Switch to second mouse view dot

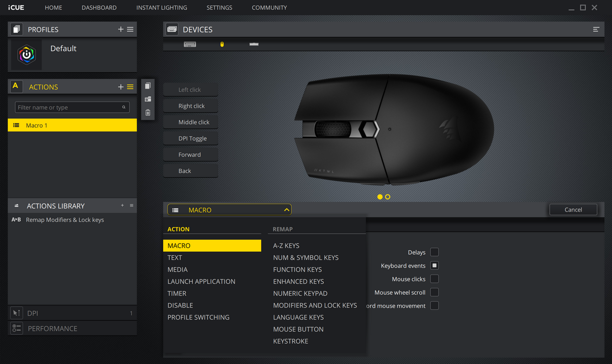[388, 197]
